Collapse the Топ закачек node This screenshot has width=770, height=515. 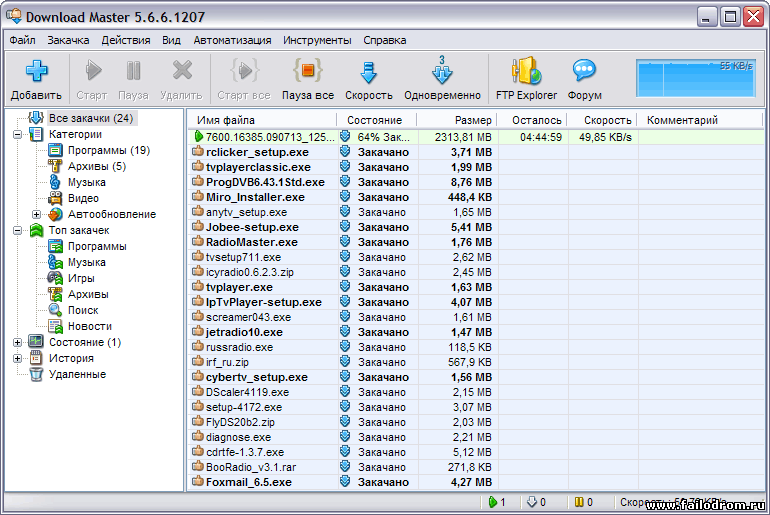click(x=18, y=230)
